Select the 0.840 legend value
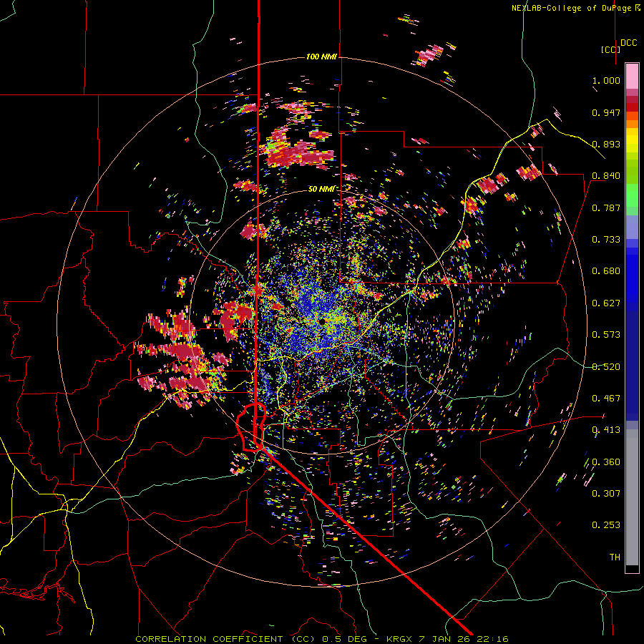Screen dimensions: 644x644 point(606,175)
